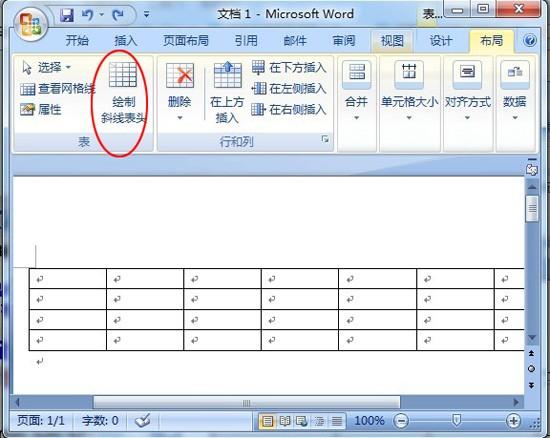The width and height of the screenshot is (550, 438).
Task: Click Insert Right (在右侧插入) icon
Action: pyautogui.click(x=259, y=110)
